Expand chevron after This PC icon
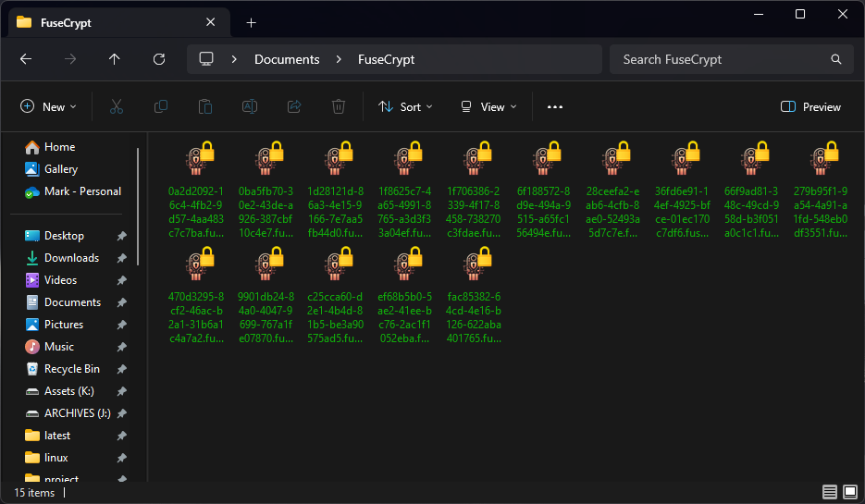The image size is (865, 504). (234, 59)
